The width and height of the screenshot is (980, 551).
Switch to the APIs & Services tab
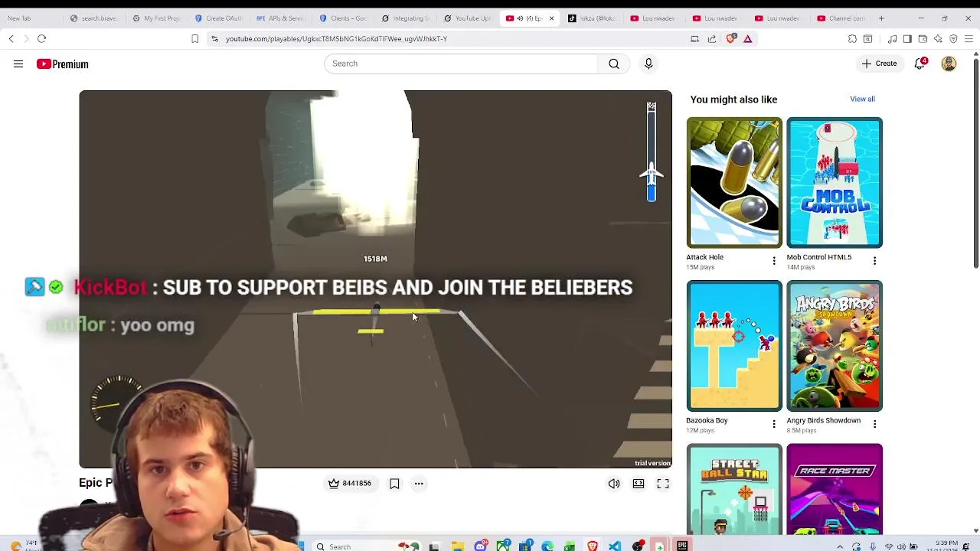pyautogui.click(x=282, y=18)
